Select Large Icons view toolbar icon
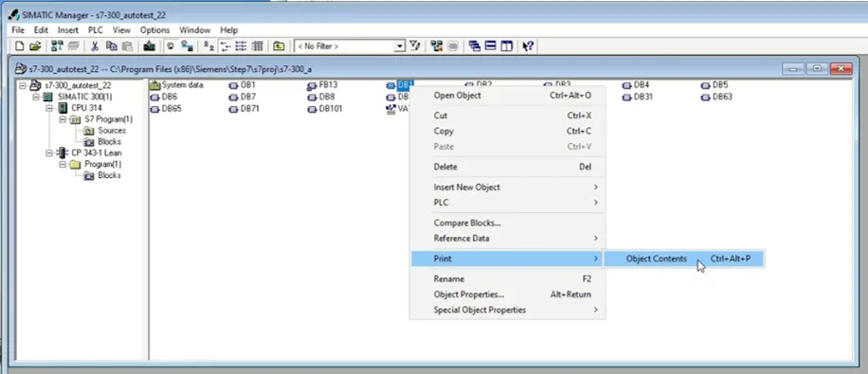868x374 pixels. click(208, 45)
